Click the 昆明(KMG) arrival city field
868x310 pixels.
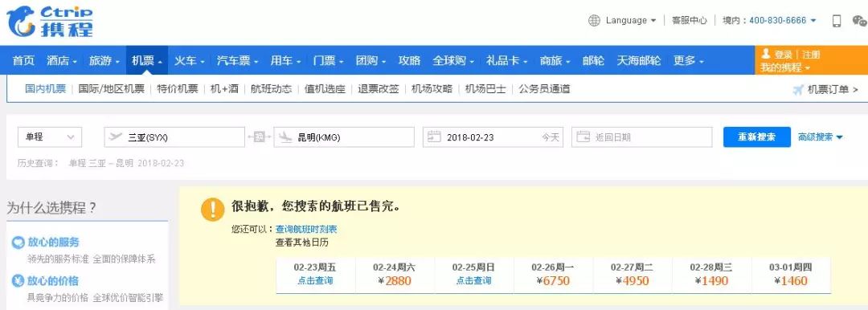344,137
